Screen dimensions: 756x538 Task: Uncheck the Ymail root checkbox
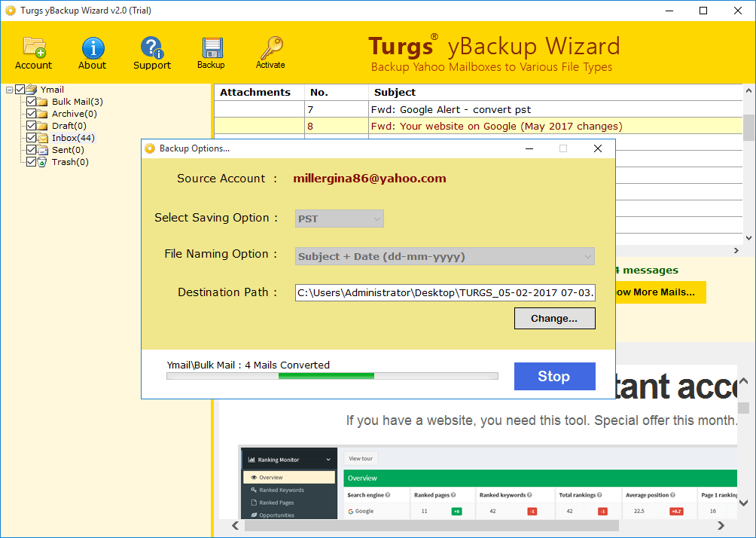click(x=20, y=89)
